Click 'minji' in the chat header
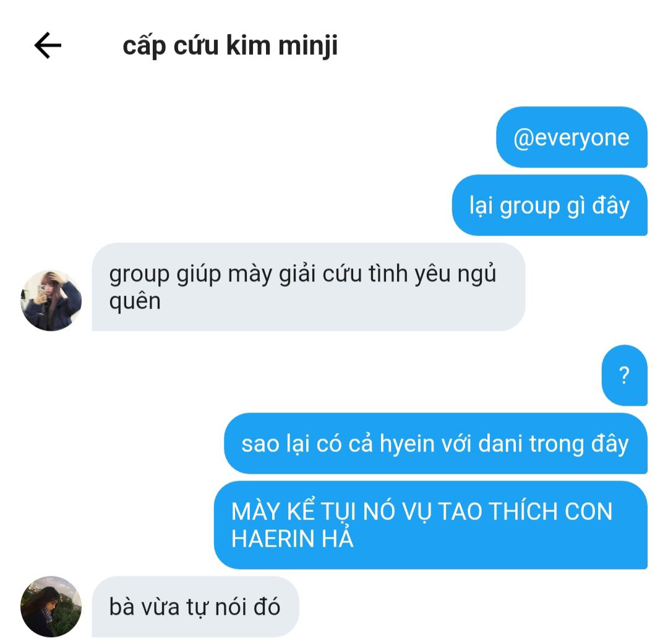 [x=308, y=46]
